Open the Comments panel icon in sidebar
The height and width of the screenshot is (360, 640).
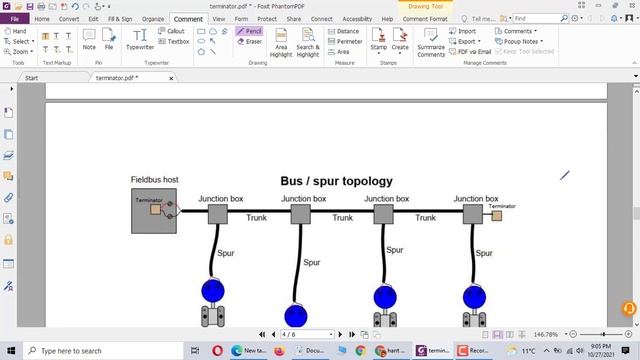click(8, 176)
